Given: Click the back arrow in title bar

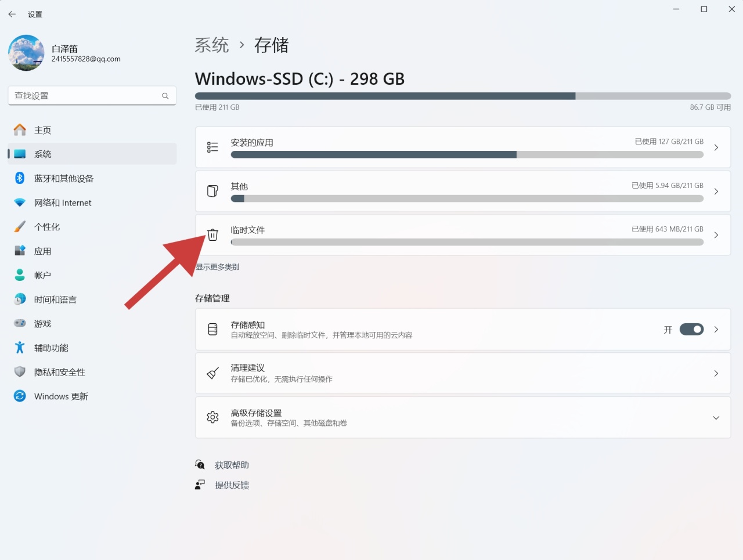Looking at the screenshot, I should 12,14.
